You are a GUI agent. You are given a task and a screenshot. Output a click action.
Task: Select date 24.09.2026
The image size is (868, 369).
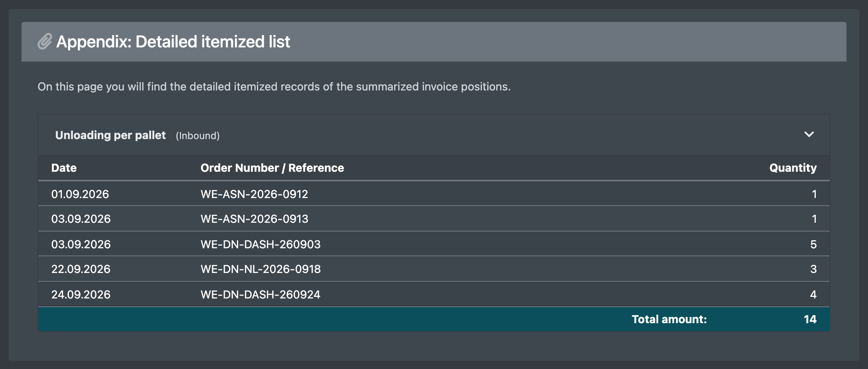pyautogui.click(x=81, y=294)
